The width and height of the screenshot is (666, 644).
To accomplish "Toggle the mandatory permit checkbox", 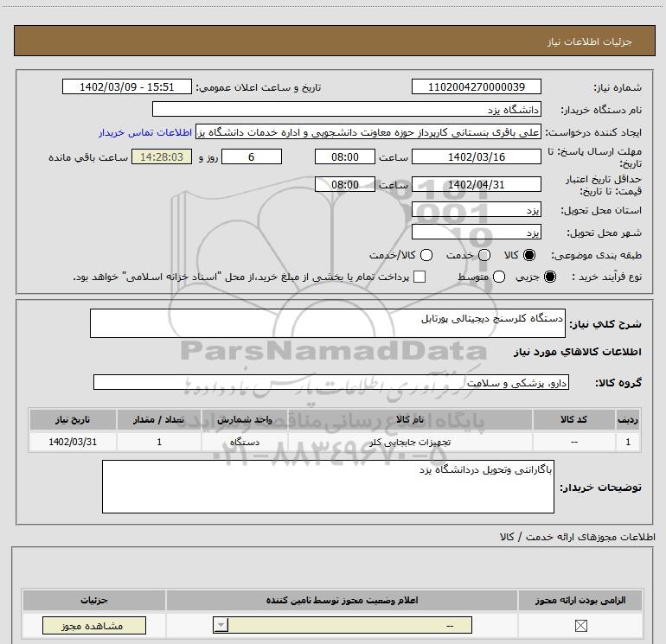I will point(580,625).
